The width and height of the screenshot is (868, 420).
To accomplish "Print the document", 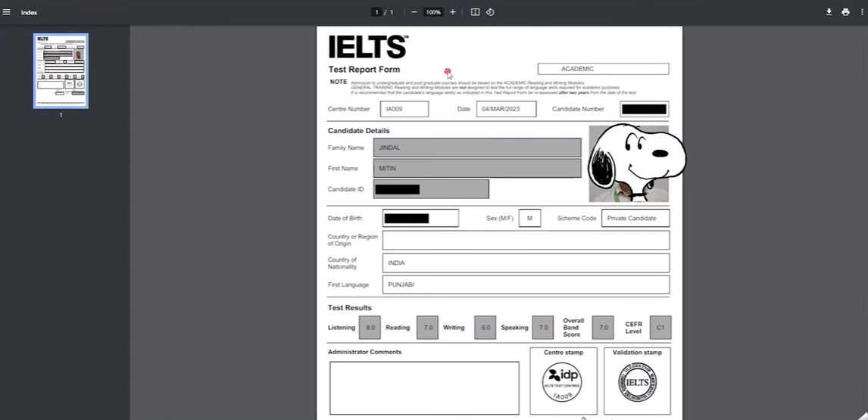I will tap(845, 12).
